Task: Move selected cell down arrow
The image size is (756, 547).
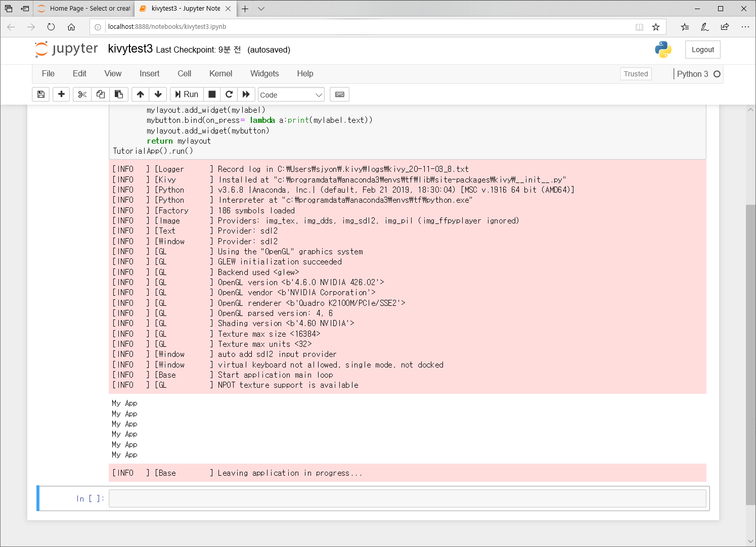Action: [158, 95]
